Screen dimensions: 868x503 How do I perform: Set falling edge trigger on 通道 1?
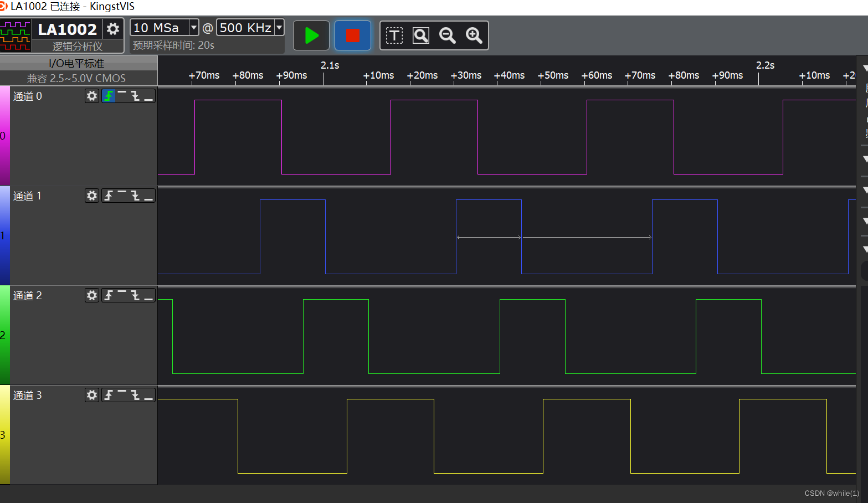(135, 196)
